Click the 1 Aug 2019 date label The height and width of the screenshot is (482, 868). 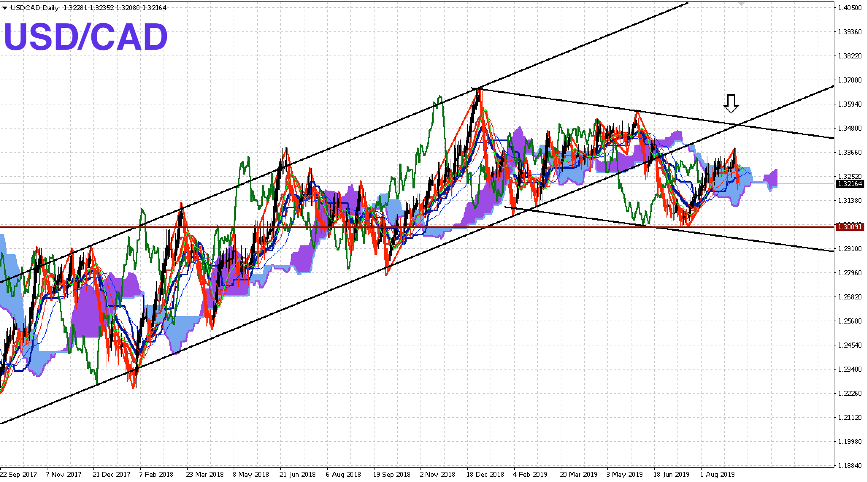[x=717, y=475]
